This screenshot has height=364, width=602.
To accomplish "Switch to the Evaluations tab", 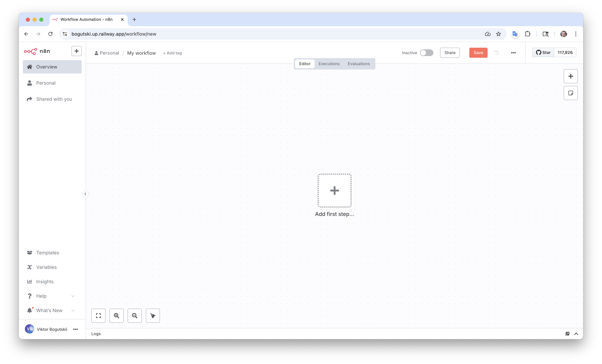I will tap(358, 64).
